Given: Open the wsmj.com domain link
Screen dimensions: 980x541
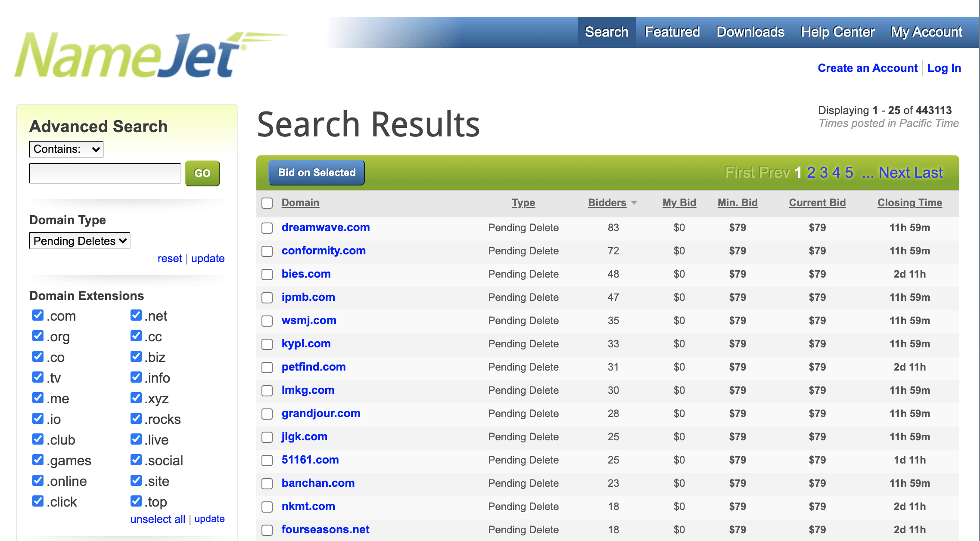Looking at the screenshot, I should [309, 320].
